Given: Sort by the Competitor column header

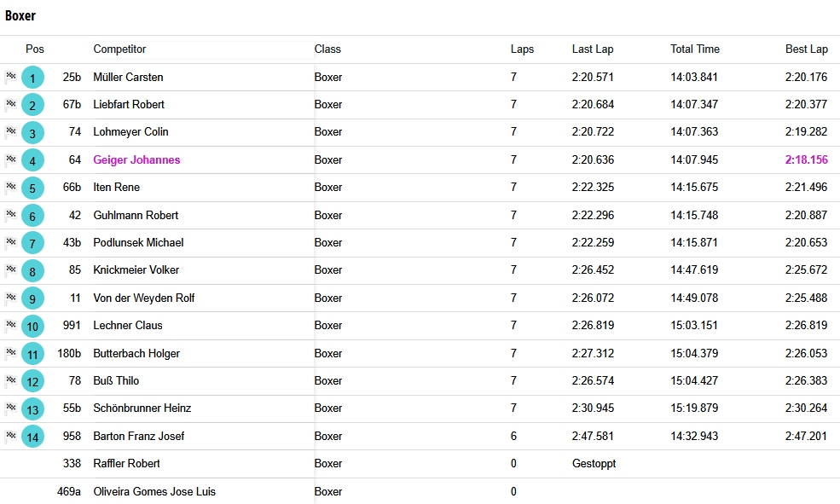Looking at the screenshot, I should 119,49.
